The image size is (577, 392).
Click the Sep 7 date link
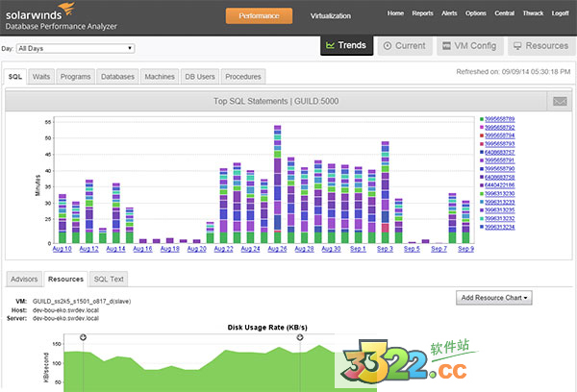click(439, 249)
